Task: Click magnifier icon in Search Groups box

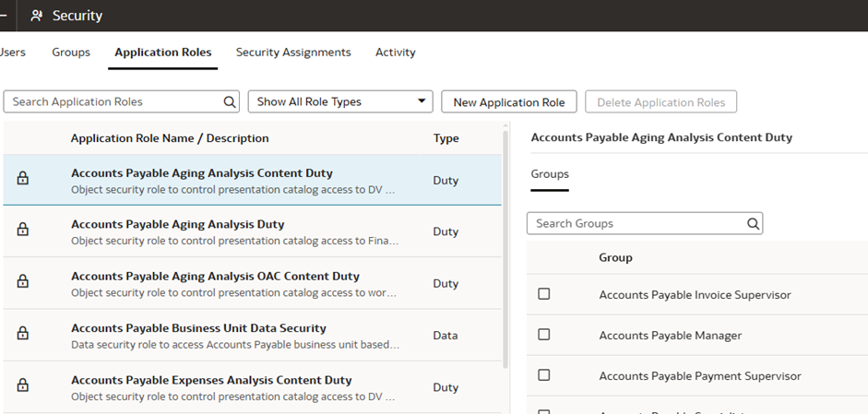Action: (x=753, y=223)
